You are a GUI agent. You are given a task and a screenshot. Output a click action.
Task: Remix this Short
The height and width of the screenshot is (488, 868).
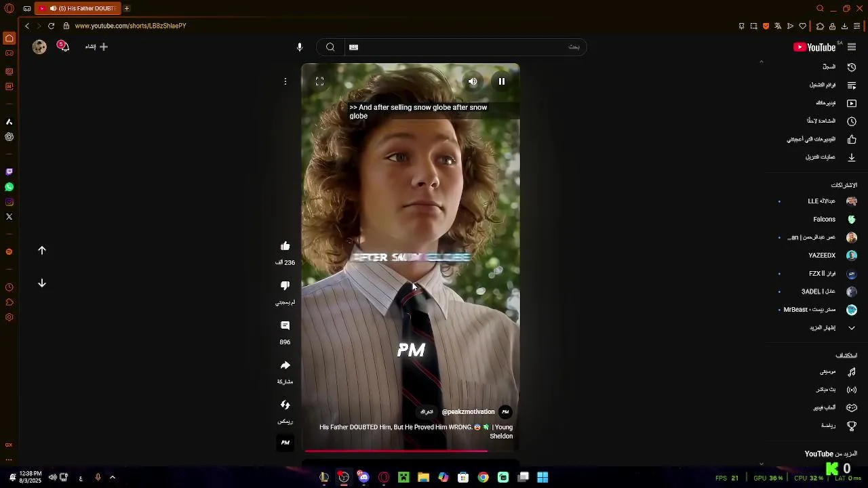[x=285, y=405]
